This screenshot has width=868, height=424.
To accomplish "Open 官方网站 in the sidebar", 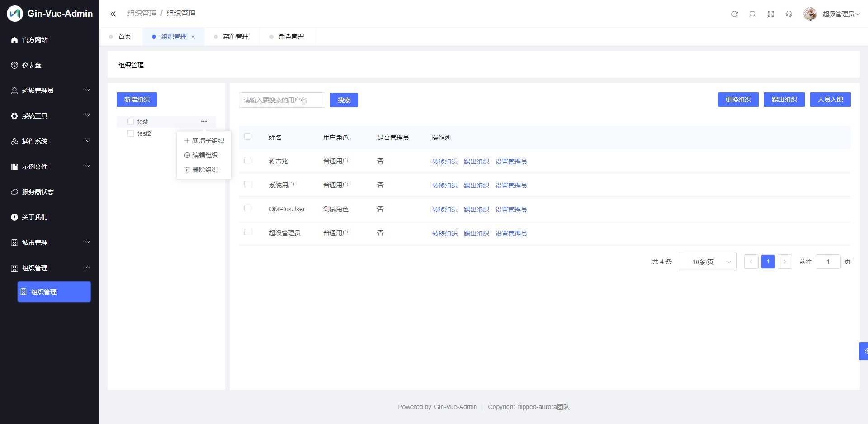I will click(50, 40).
